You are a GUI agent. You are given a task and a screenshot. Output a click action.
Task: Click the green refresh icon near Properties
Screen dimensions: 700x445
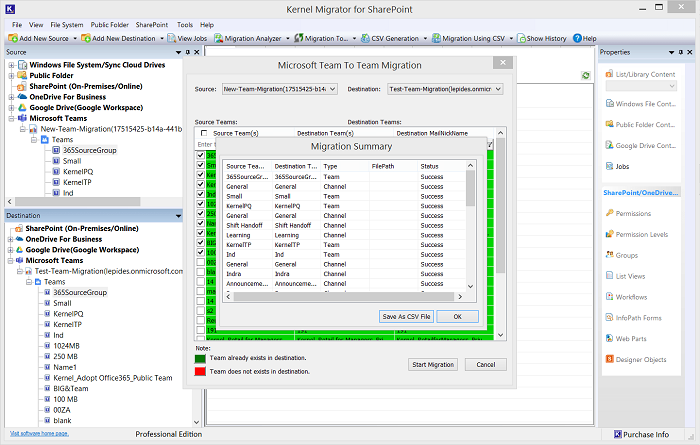pos(585,76)
